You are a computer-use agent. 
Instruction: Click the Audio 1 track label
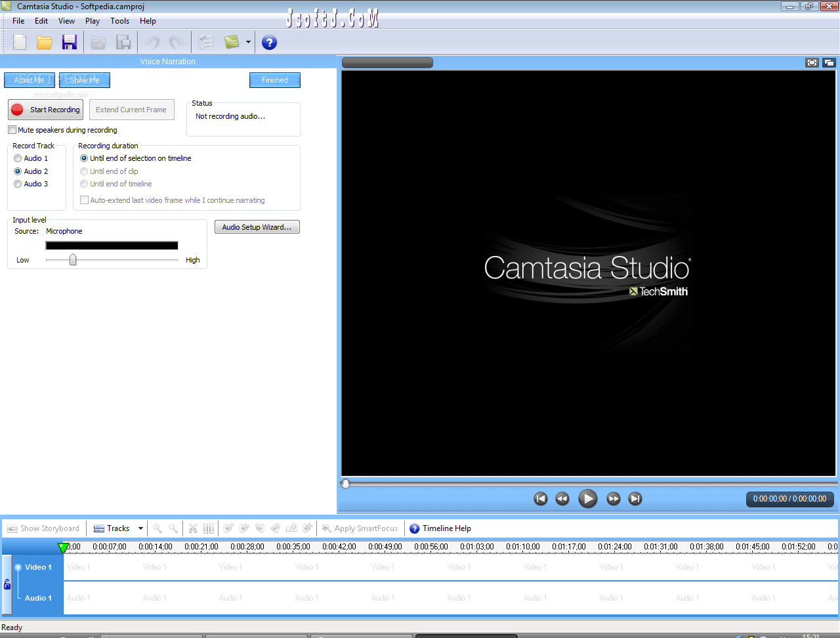[38, 598]
